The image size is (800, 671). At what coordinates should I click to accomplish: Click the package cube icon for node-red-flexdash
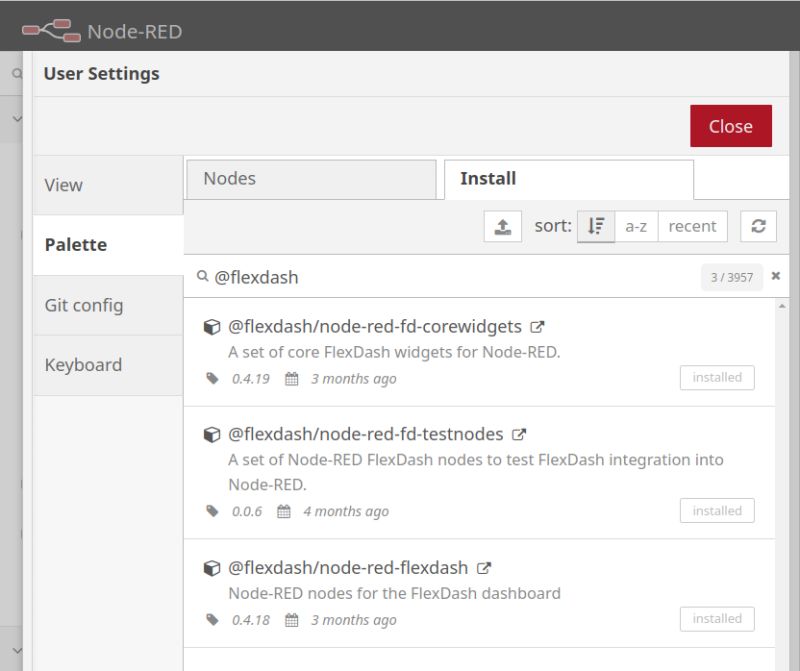coord(212,567)
